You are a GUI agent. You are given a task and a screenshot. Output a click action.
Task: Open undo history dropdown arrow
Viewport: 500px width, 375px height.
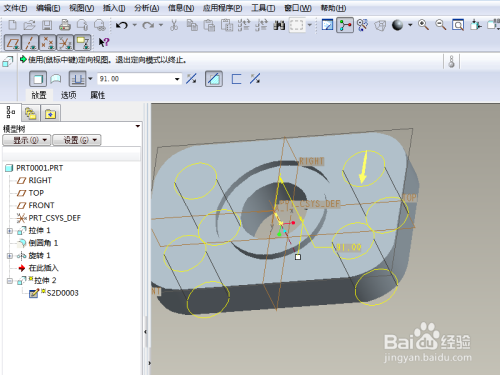coord(135,25)
